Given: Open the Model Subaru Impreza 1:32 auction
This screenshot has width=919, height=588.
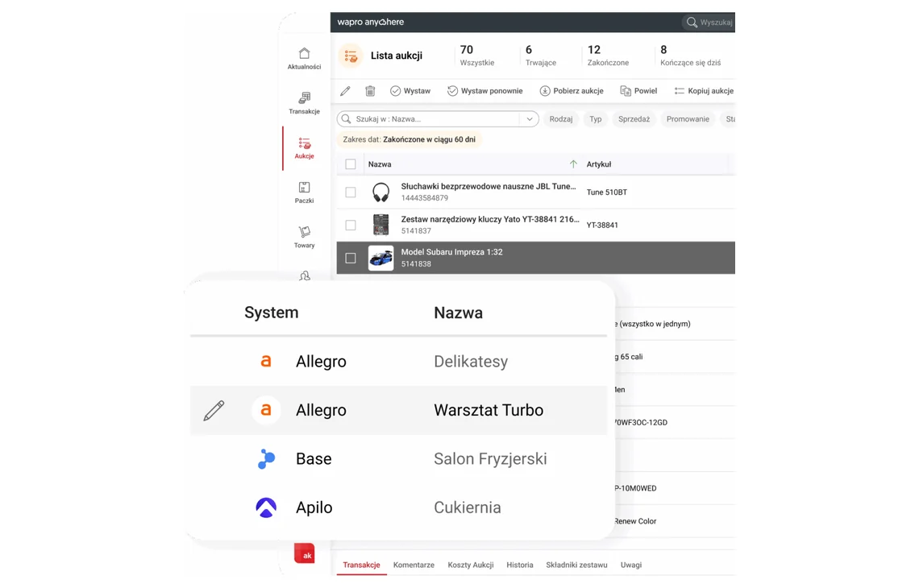Looking at the screenshot, I should point(451,252).
